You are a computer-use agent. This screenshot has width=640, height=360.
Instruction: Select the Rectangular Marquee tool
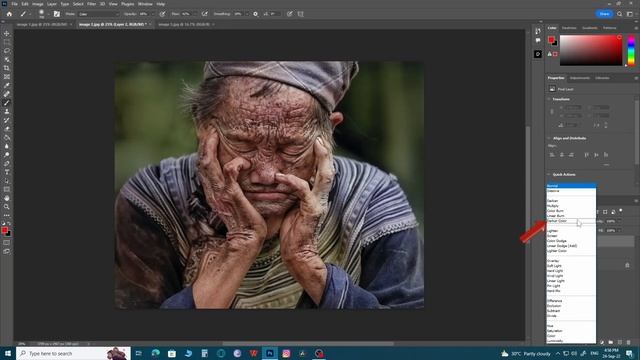pos(7,42)
